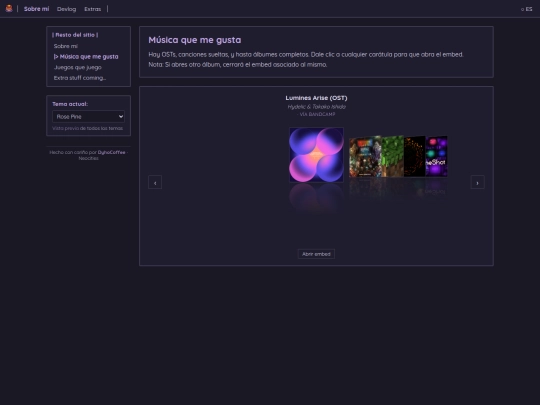The image size is (540, 405).
Task: Open the Sobre mí nav item
Action: tap(37, 9)
